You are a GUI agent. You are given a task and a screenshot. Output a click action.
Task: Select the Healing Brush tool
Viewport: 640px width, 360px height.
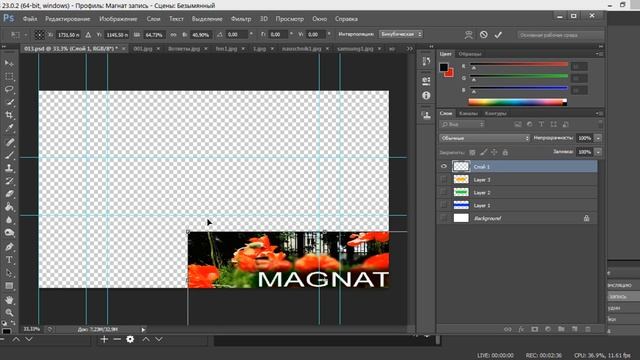click(x=9, y=142)
